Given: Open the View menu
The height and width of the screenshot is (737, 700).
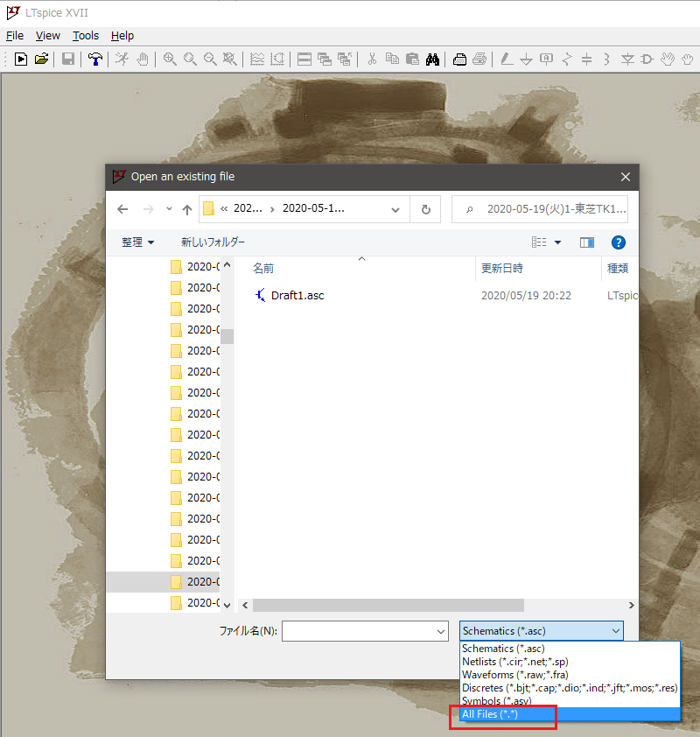Looking at the screenshot, I should 48,36.
